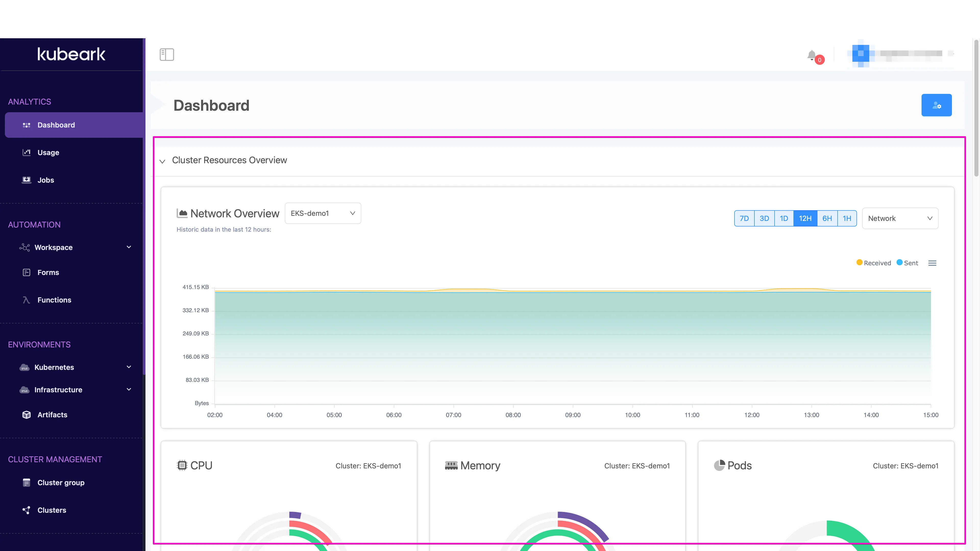Select the 7D time range
This screenshot has width=980, height=551.
coord(744,218)
